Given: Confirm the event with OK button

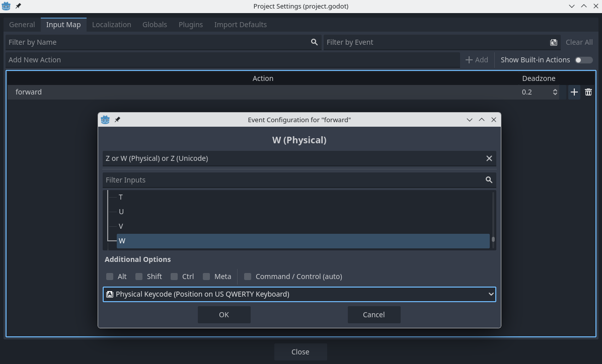Looking at the screenshot, I should [224, 315].
